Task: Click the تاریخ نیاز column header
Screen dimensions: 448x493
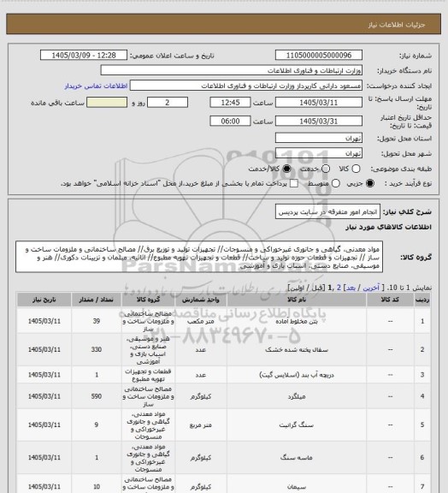Action: 44,300
